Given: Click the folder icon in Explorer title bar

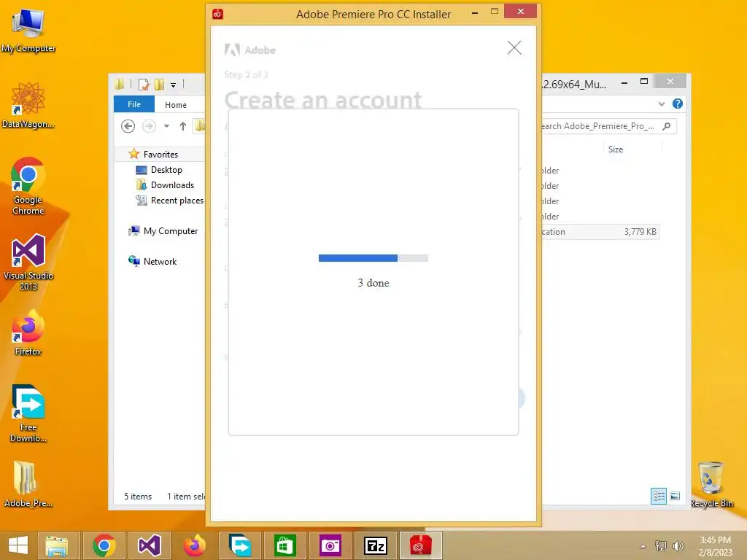Looking at the screenshot, I should (x=119, y=85).
